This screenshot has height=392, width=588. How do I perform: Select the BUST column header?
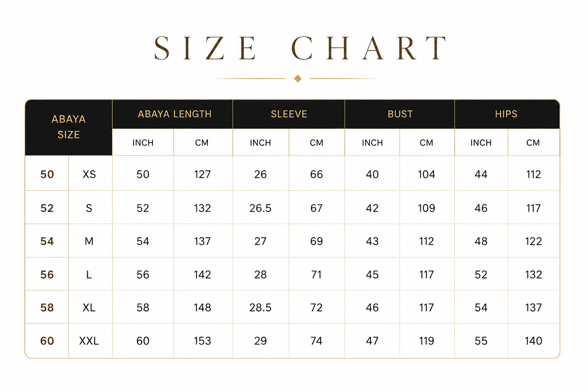click(400, 114)
